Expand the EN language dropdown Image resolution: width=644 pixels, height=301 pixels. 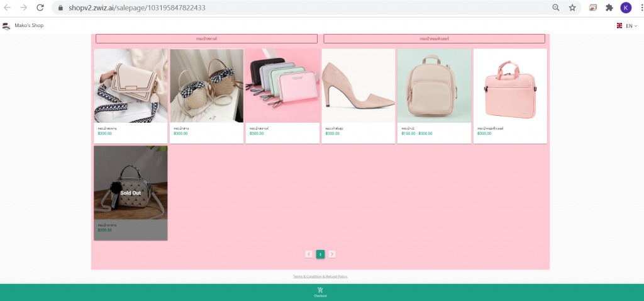(x=631, y=25)
